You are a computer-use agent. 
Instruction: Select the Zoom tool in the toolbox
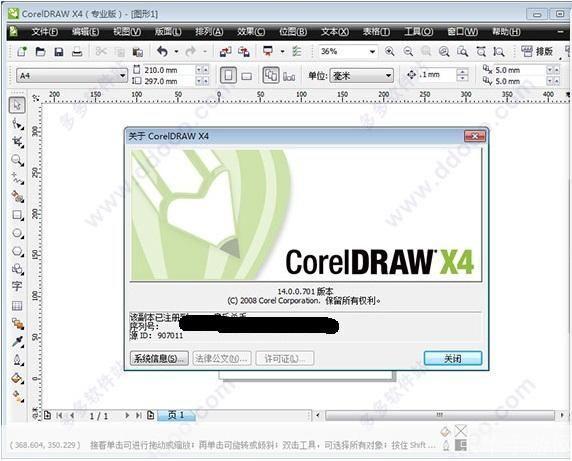(x=17, y=160)
